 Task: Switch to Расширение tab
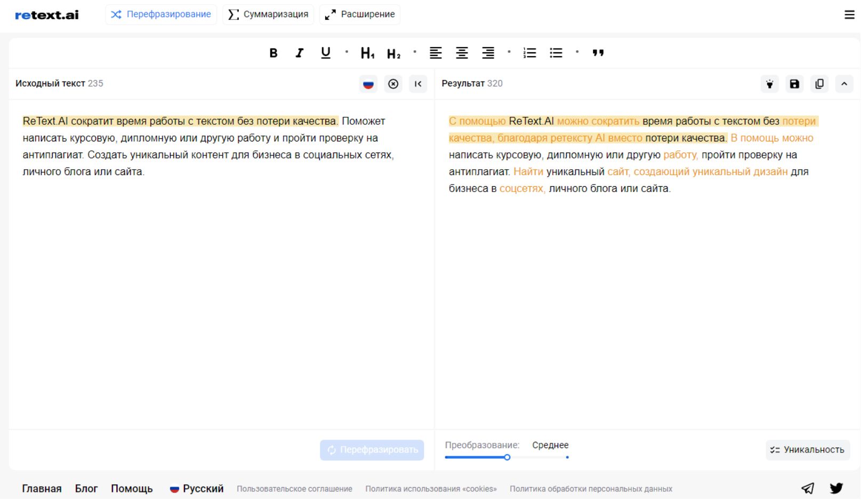[x=360, y=14]
